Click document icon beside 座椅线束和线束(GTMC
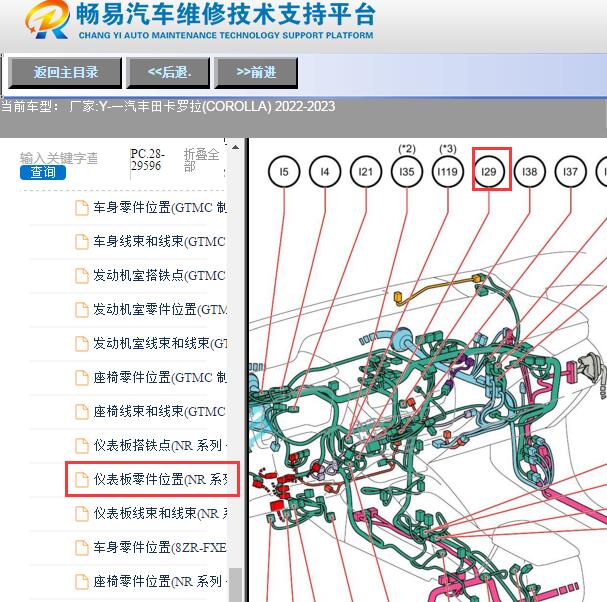 [x=82, y=412]
